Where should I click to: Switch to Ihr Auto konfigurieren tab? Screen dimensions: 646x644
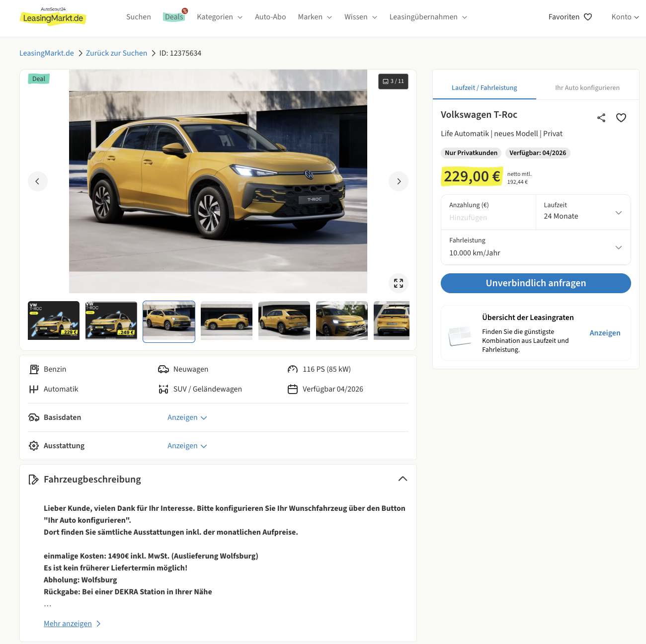pyautogui.click(x=587, y=87)
